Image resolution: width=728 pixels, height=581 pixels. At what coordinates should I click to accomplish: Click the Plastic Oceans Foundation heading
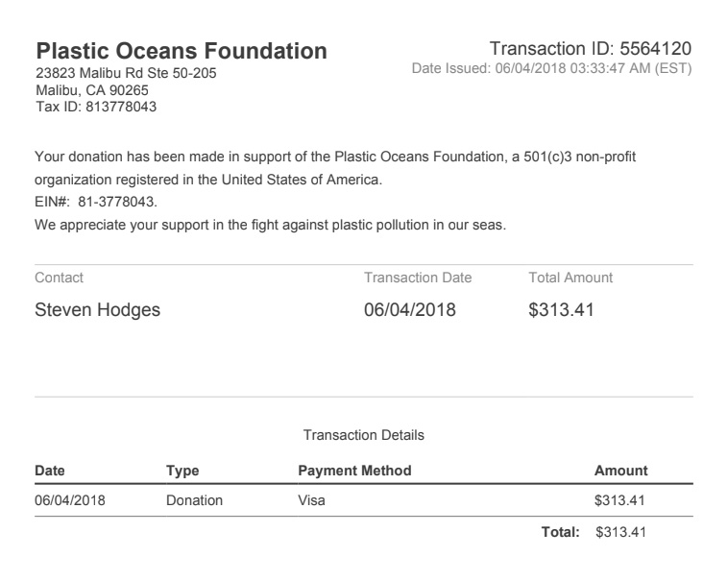coord(182,51)
